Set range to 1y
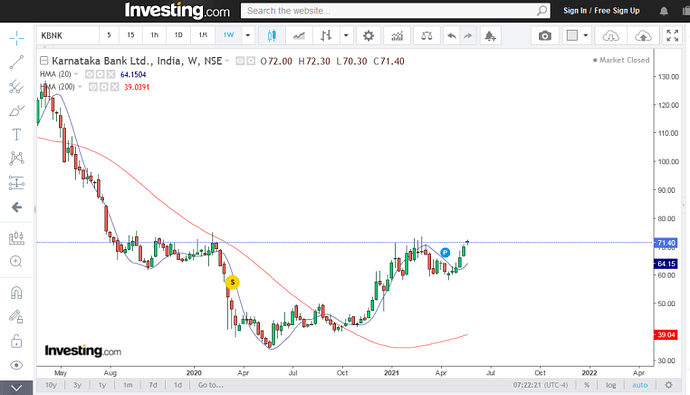Screen dimensions: 690x395 (102, 385)
